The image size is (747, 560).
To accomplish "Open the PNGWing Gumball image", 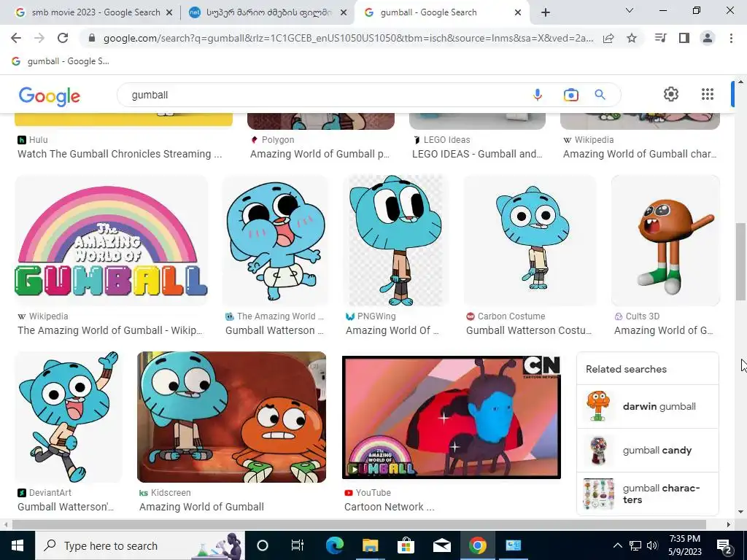I will click(396, 241).
